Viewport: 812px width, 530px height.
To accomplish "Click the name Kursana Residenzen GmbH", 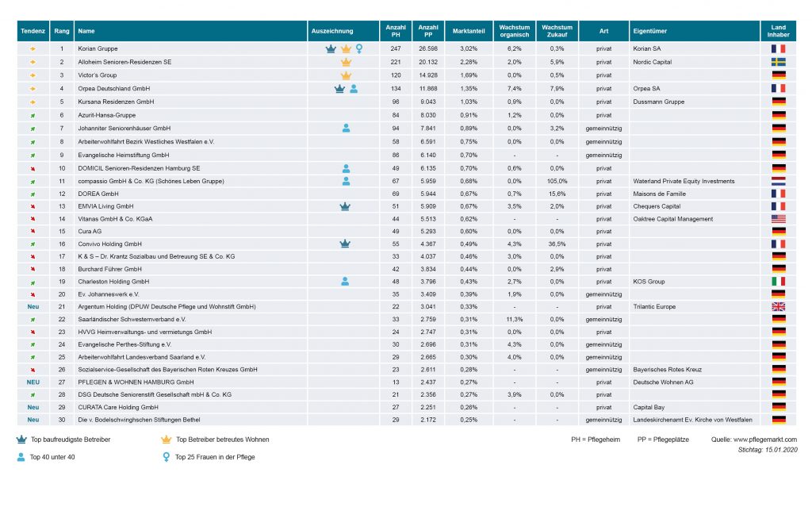I will pyautogui.click(x=116, y=102).
